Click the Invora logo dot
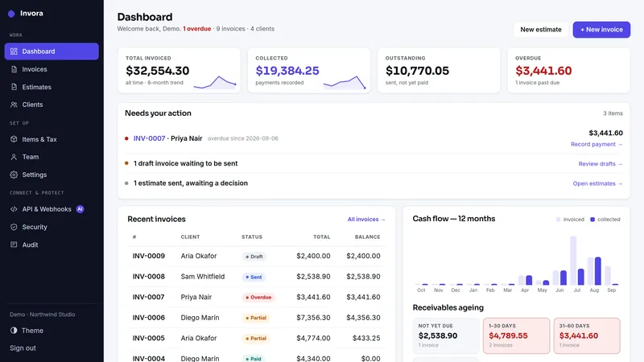The image size is (644, 362). pos(11,14)
